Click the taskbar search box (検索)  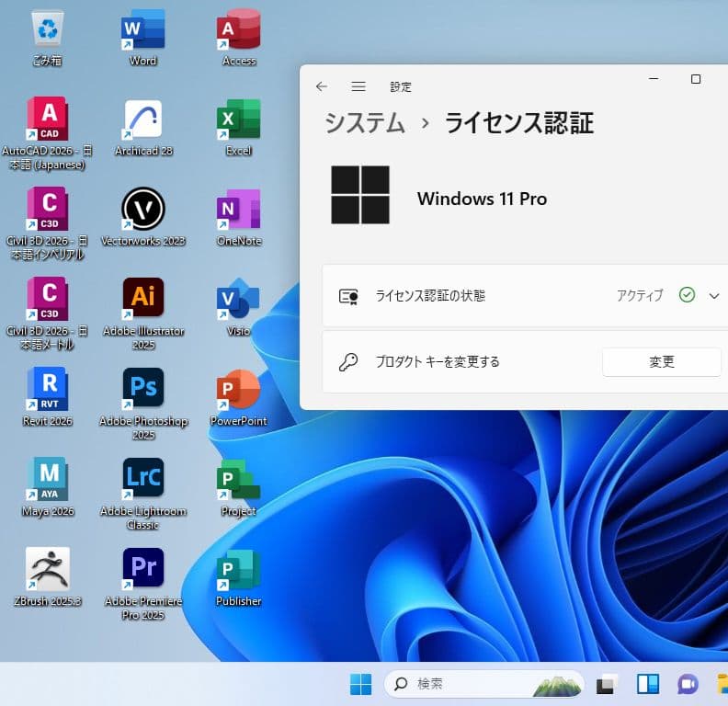coord(483,684)
